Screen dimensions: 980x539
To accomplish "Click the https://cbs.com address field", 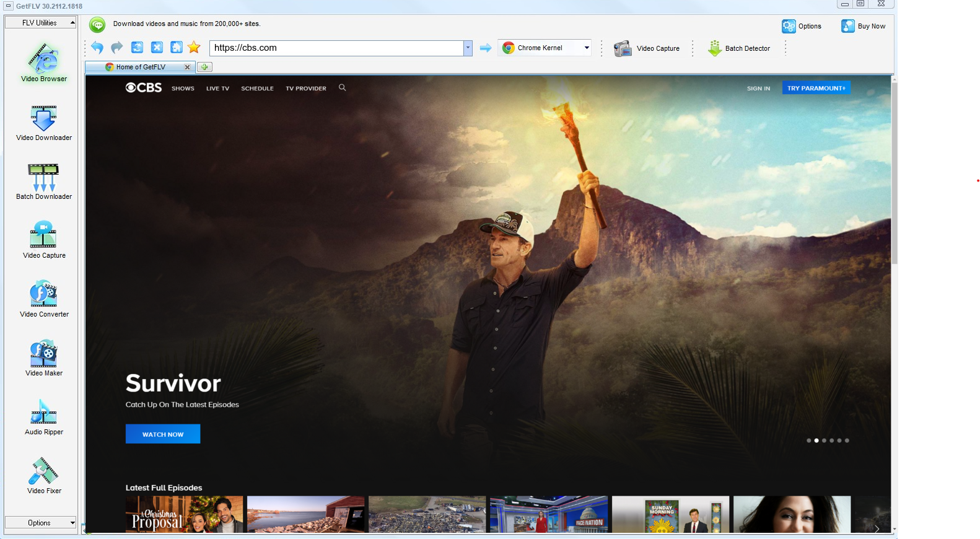I will [336, 48].
